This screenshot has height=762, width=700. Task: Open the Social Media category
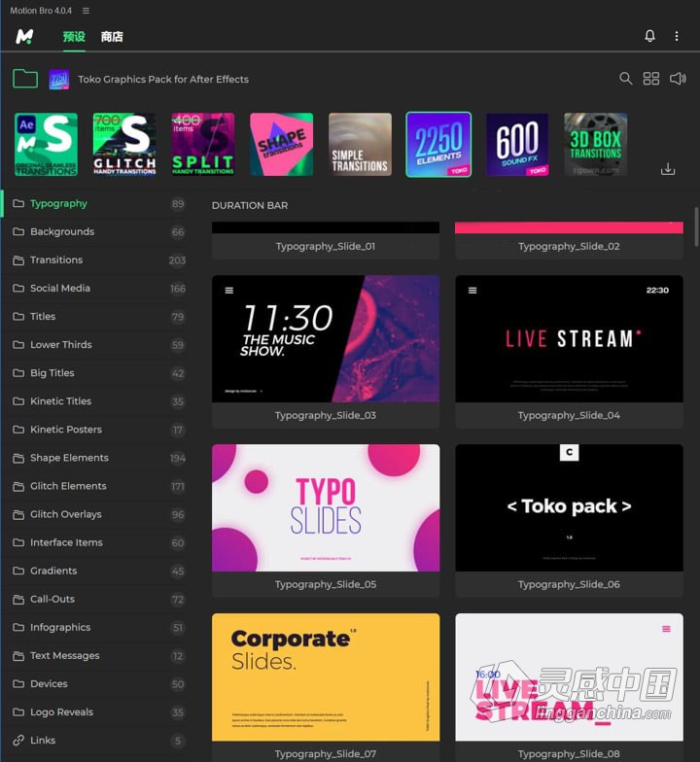pos(97,288)
